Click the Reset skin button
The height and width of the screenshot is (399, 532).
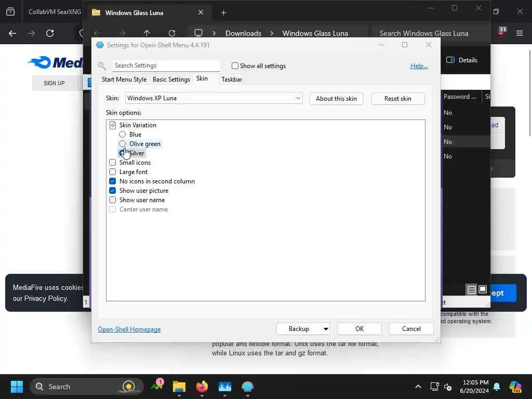[x=398, y=99]
